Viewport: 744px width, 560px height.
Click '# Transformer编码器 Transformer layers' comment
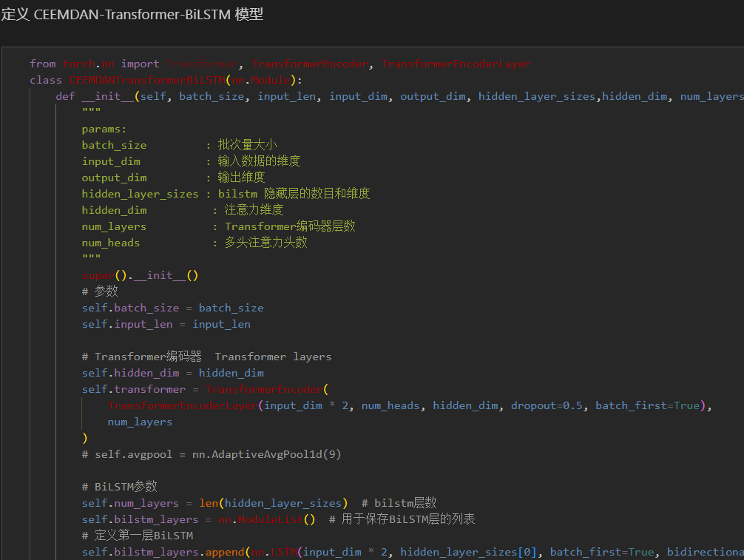(206, 357)
